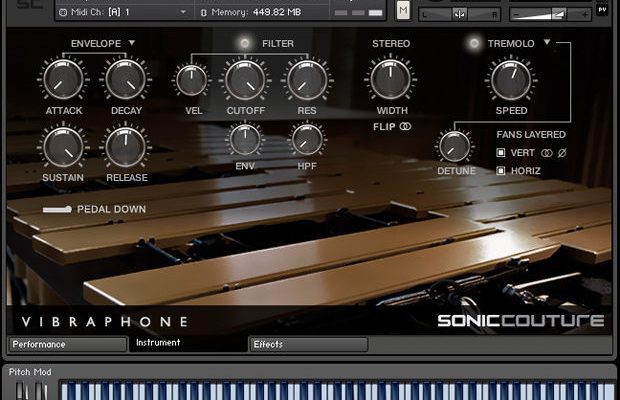Screen dimensions: 620x400
Task: Click the Detune knob
Action: [x=456, y=147]
